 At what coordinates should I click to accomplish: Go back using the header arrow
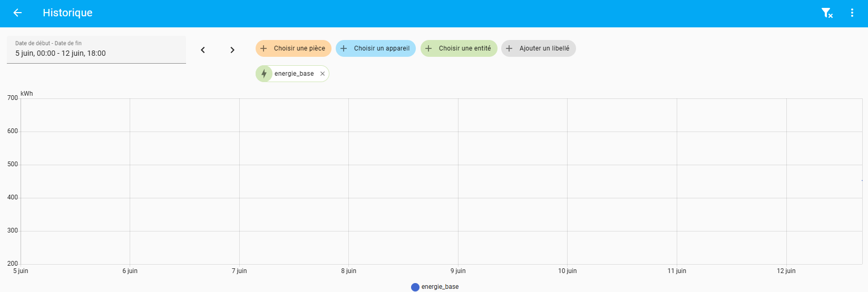coord(17,13)
